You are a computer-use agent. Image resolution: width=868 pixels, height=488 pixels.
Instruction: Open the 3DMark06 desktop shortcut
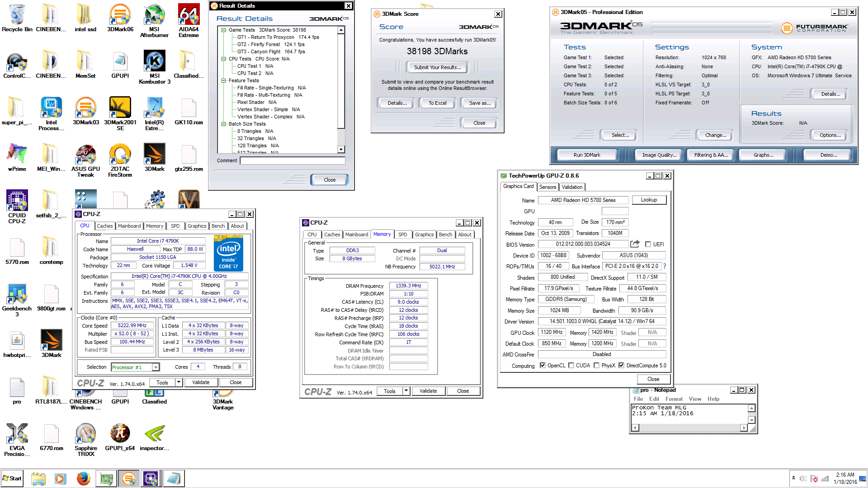click(x=120, y=18)
